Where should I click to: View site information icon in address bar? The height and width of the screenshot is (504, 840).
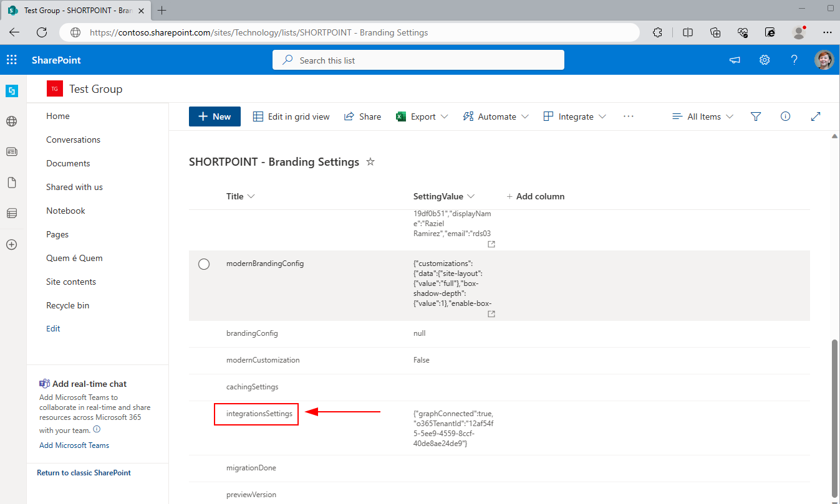click(x=75, y=32)
